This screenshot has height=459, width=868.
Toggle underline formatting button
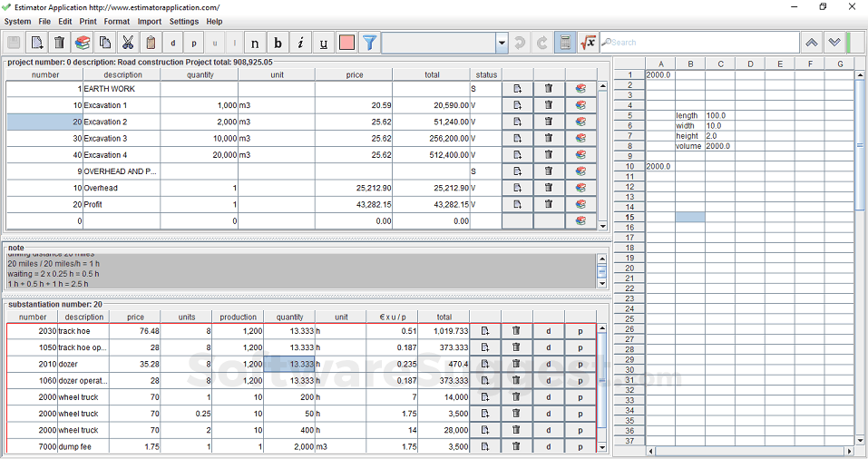tap(324, 43)
